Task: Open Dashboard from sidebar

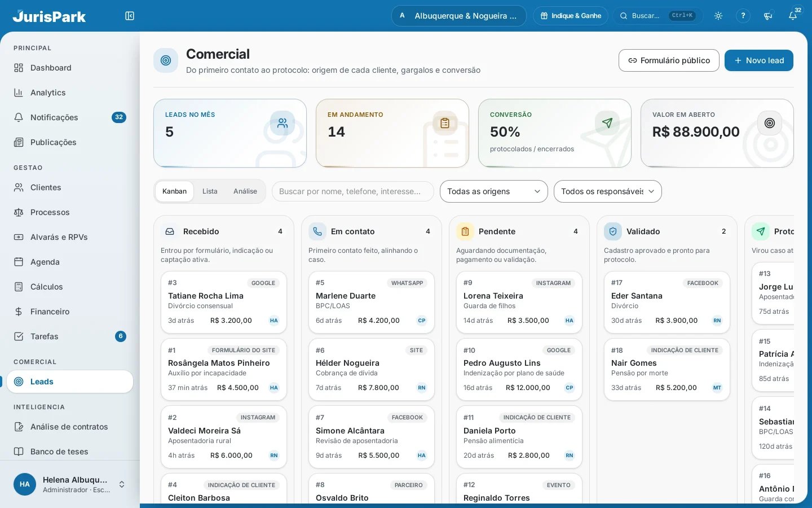Action: click(x=70, y=68)
